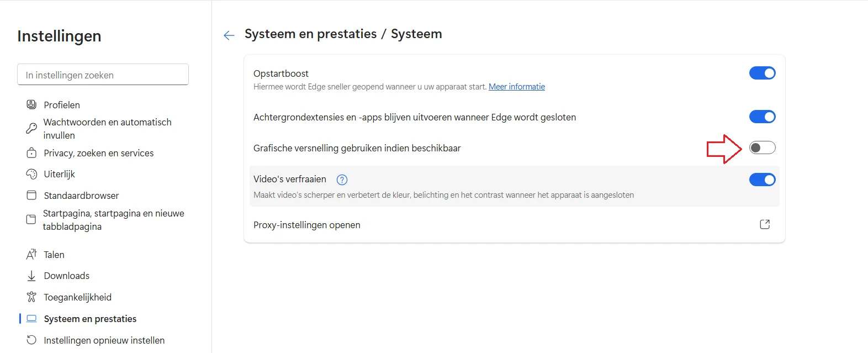868x353 pixels.
Task: Disable Achtergrondextensies en -apps toggle
Action: pyautogui.click(x=763, y=117)
